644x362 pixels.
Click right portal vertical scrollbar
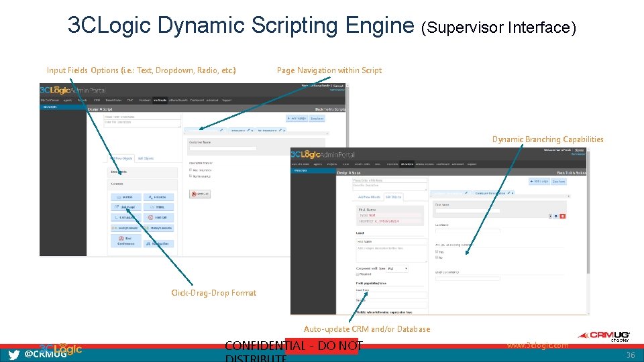click(x=588, y=213)
